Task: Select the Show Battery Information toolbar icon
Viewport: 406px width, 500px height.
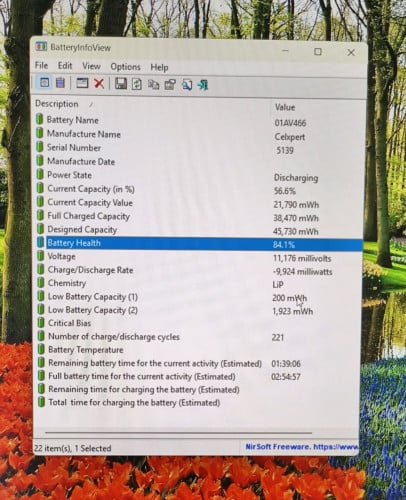Action: [x=45, y=82]
